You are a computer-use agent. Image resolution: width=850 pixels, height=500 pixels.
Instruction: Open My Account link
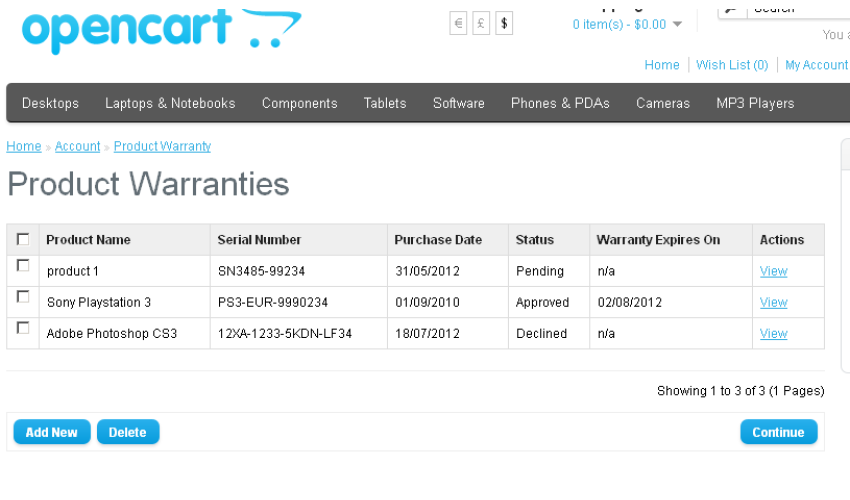pyautogui.click(x=816, y=65)
